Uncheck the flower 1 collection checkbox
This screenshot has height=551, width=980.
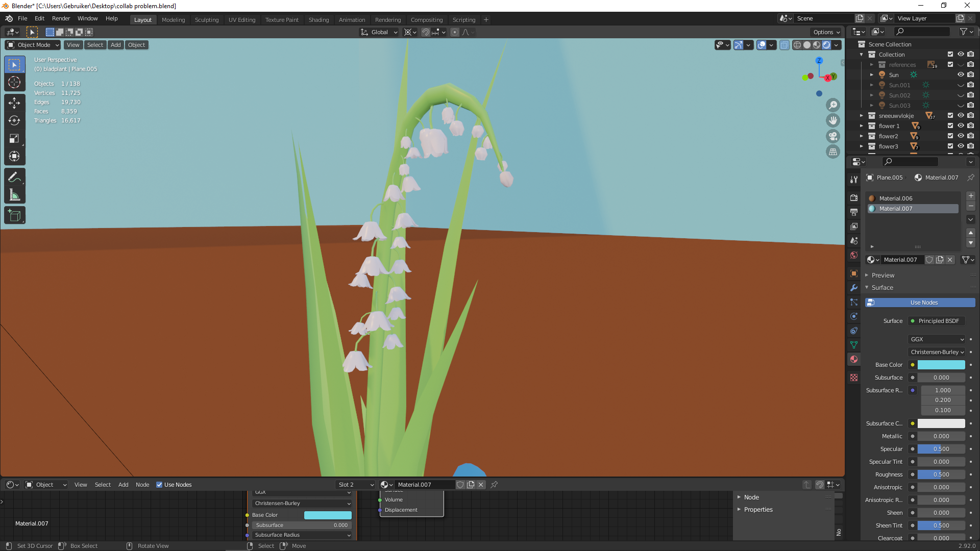950,126
